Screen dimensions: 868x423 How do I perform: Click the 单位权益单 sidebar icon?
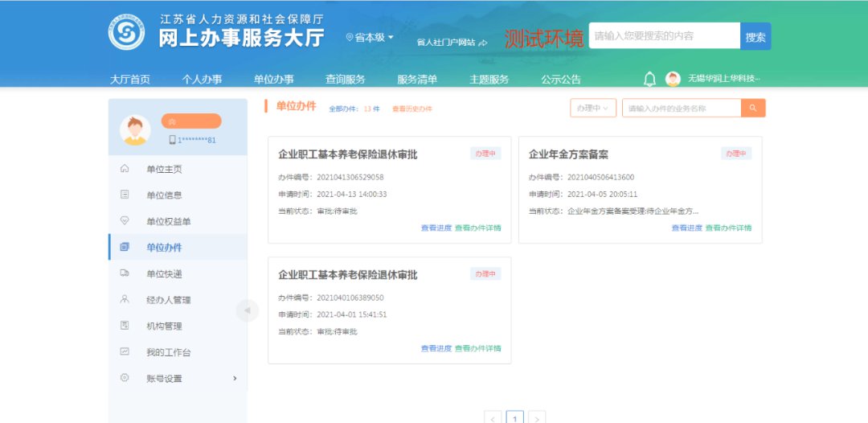click(x=125, y=221)
